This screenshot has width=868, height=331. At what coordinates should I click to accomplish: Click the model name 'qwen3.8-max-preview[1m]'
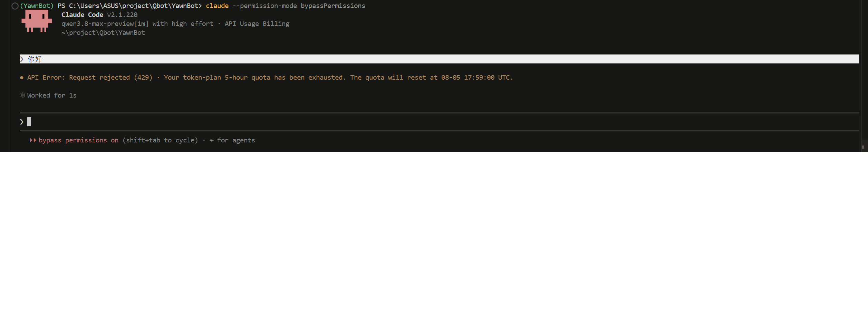pos(105,24)
